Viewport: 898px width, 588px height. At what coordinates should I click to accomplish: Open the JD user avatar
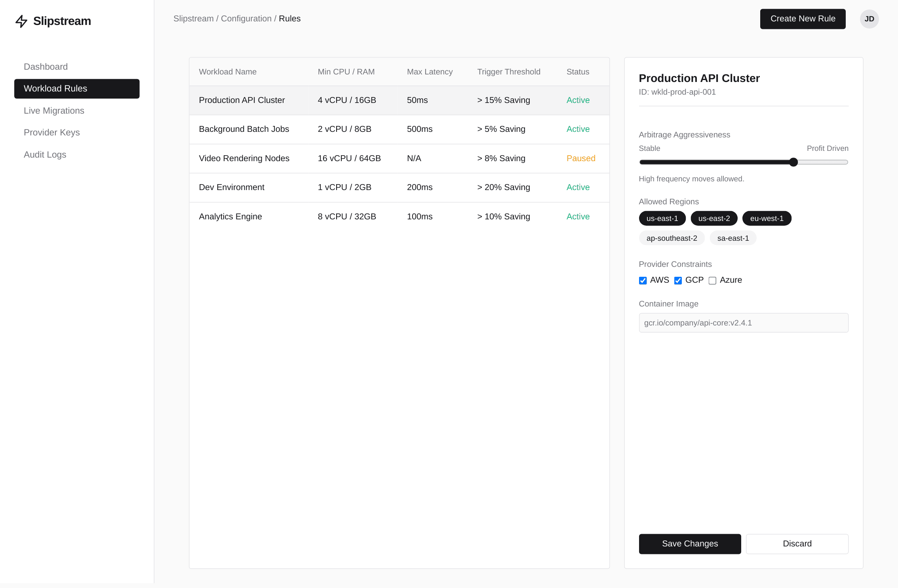[869, 19]
